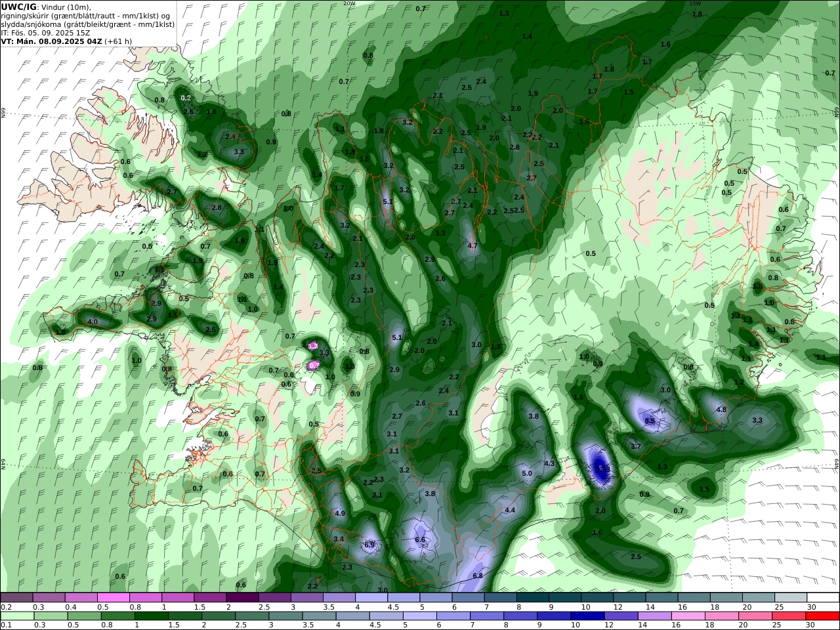Pick the medium green 0.5–0.8 swatch in lower legend row
The height and width of the screenshot is (630, 840).
point(84,616)
